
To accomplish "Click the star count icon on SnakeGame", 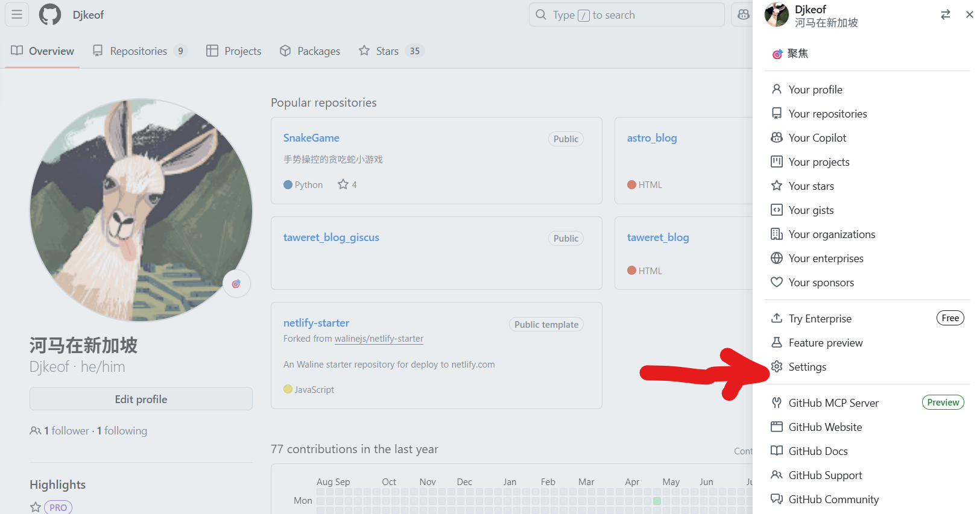I will tap(343, 184).
